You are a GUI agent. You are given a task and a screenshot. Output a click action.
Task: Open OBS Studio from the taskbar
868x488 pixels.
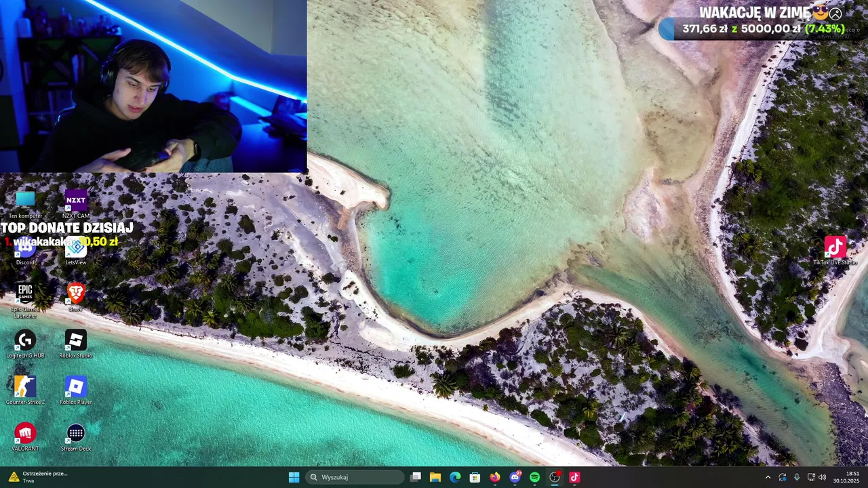(555, 477)
